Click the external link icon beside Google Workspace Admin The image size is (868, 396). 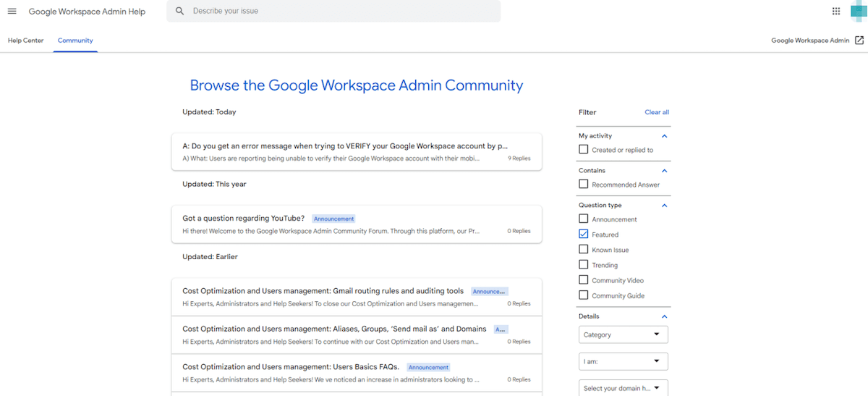click(x=859, y=41)
